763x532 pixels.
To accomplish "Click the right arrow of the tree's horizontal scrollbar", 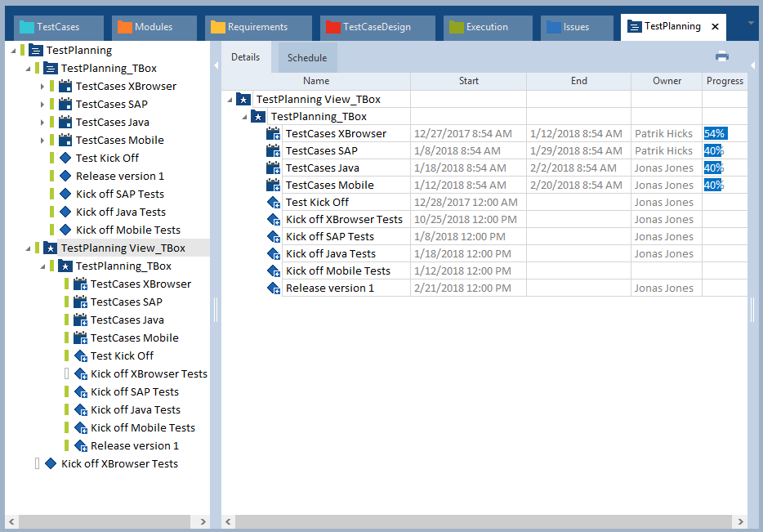I will (203, 521).
